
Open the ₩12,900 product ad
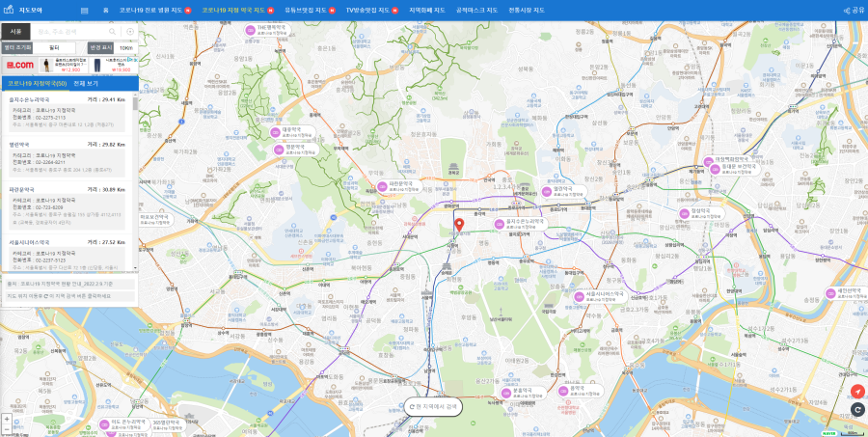pyautogui.click(x=63, y=66)
